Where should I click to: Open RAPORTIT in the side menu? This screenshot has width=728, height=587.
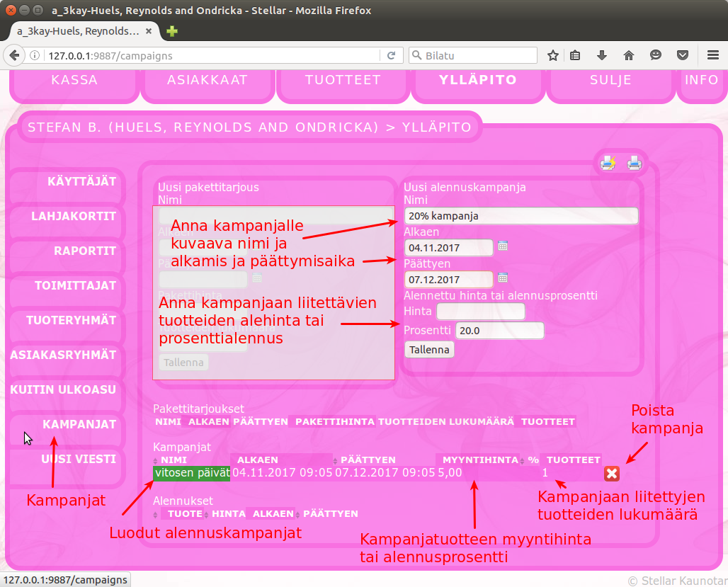[x=84, y=251]
